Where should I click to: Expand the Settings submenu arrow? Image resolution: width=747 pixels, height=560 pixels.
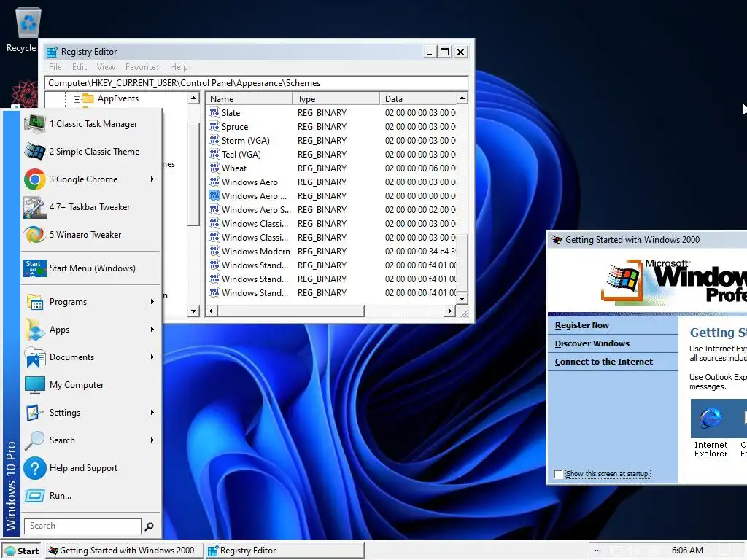pyautogui.click(x=152, y=413)
